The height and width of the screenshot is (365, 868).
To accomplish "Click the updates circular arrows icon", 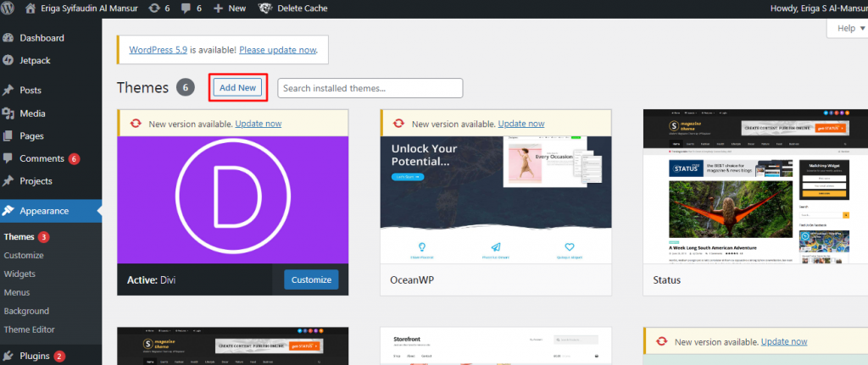I will pos(155,8).
